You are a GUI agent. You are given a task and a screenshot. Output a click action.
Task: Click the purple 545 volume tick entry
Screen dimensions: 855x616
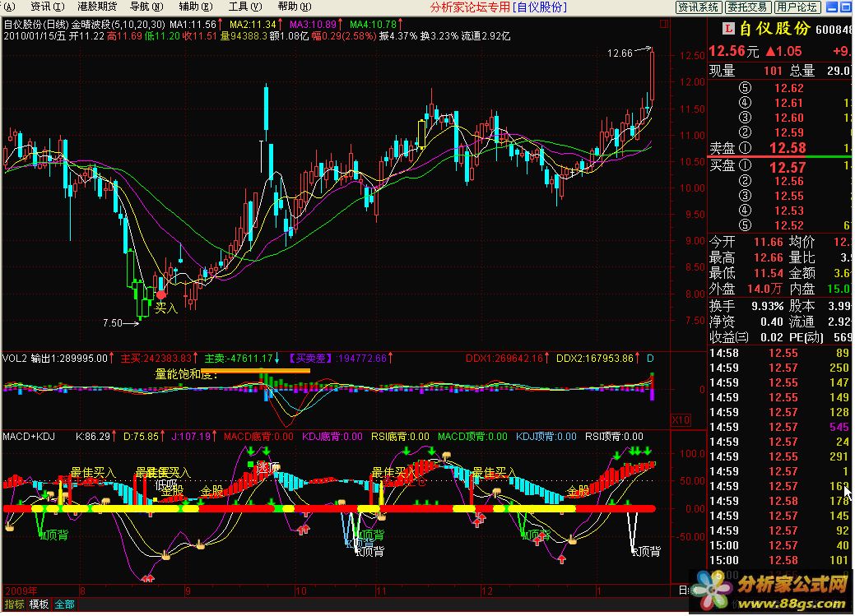[839, 428]
